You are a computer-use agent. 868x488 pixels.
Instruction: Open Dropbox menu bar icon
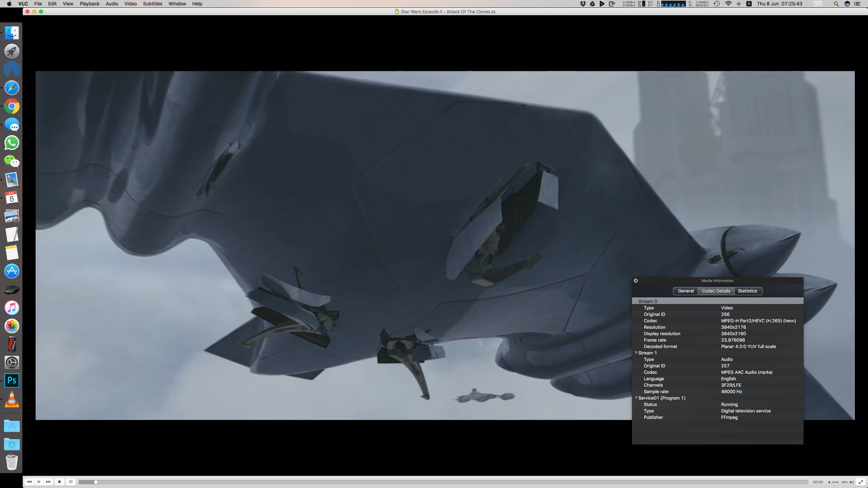pos(583,4)
